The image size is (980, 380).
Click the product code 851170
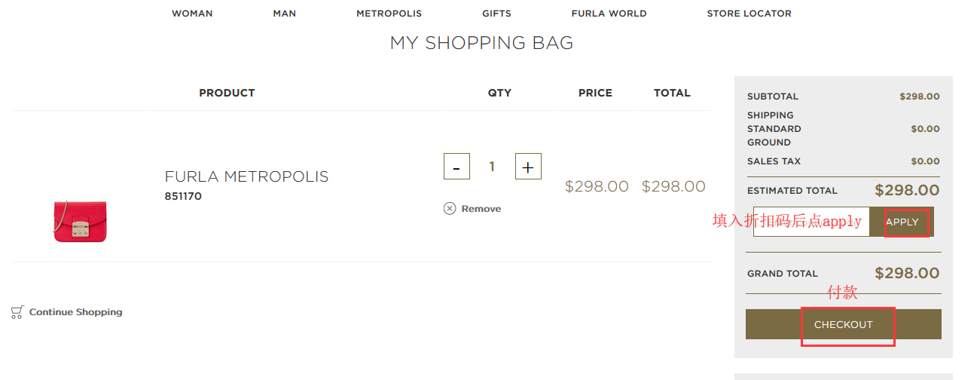183,197
